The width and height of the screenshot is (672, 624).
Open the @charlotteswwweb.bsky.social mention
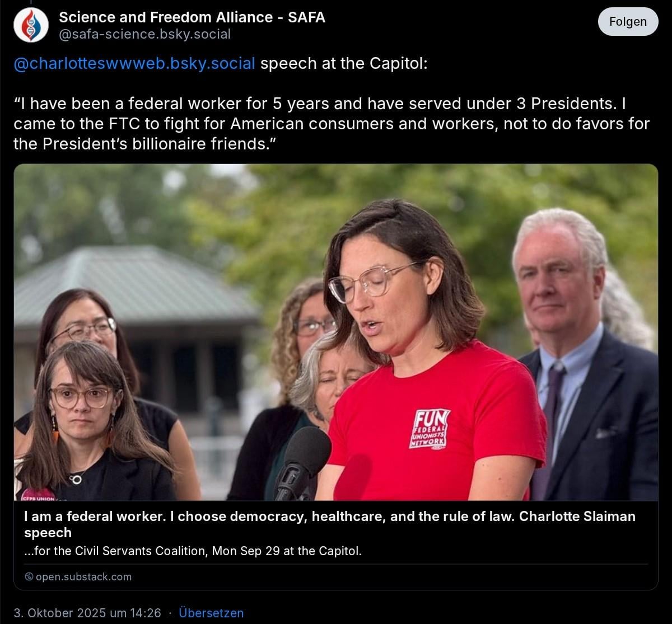[134, 63]
